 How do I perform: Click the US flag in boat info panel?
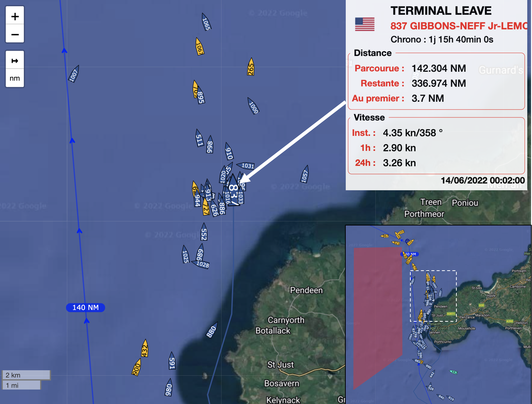[x=365, y=24]
